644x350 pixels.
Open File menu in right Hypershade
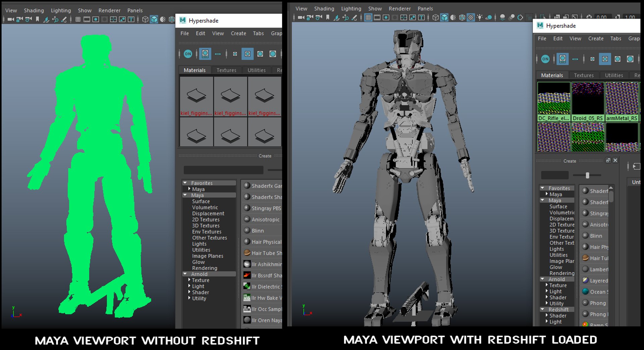point(542,39)
